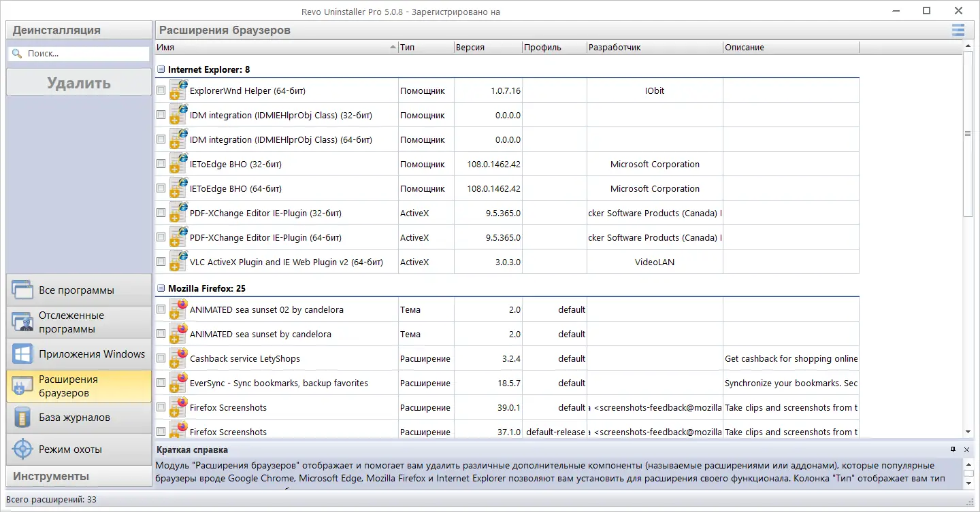Screen dimensions: 980x512
Task: Click the Все программы sidebar icon
Action: 22,290
